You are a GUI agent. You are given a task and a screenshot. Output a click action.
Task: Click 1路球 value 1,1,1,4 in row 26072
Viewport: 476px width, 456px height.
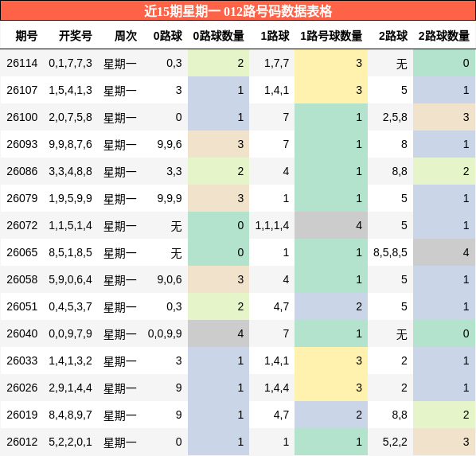pos(272,225)
